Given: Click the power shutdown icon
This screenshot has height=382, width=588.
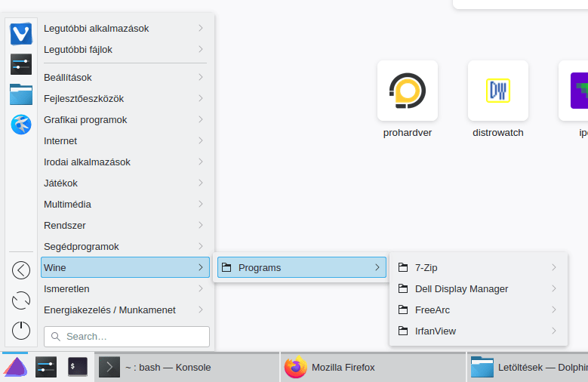Looking at the screenshot, I should pos(21,331).
